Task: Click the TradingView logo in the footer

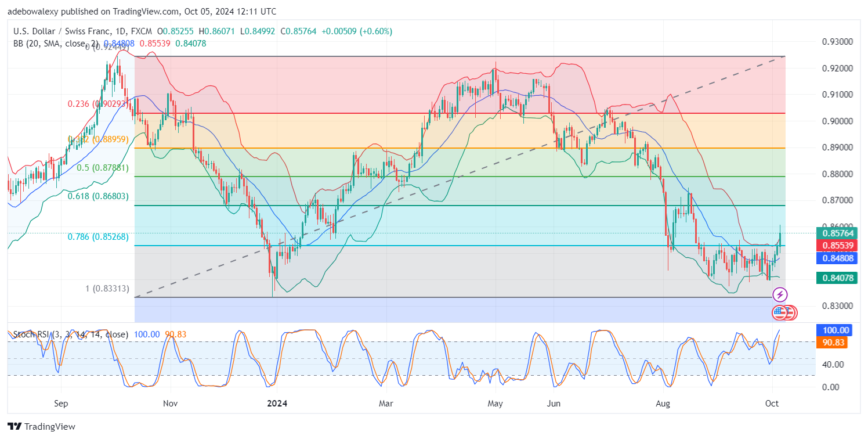Action: click(x=42, y=427)
